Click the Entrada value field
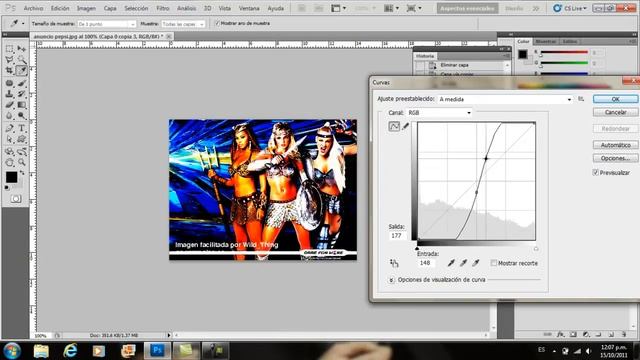The width and height of the screenshot is (640, 360). (425, 263)
